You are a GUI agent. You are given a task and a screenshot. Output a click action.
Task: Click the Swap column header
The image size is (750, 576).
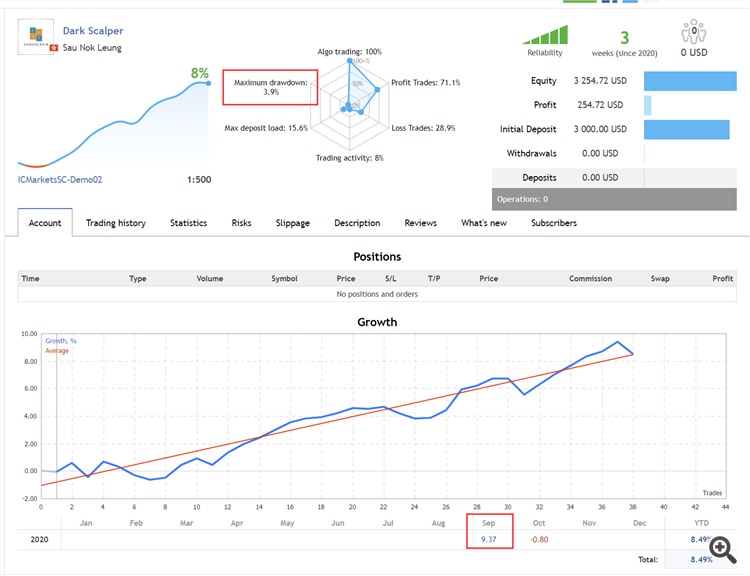click(660, 278)
